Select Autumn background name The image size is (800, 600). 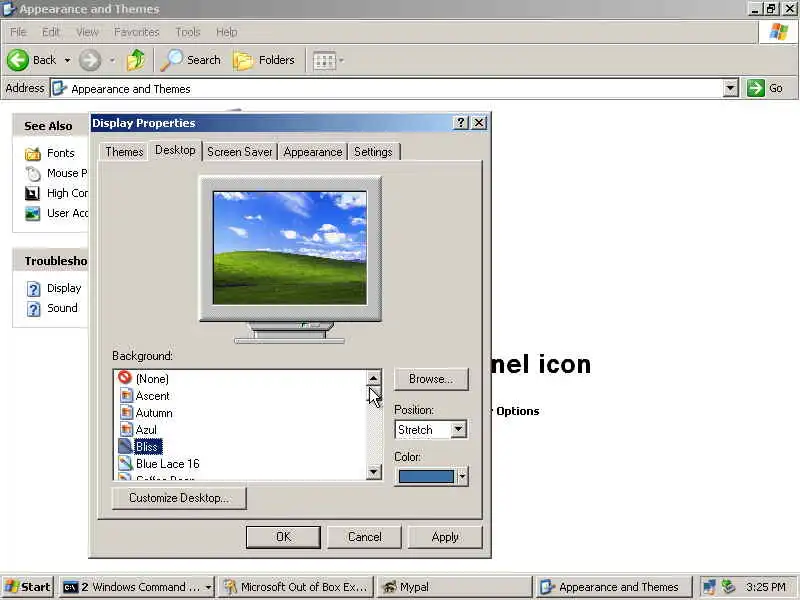(154, 413)
